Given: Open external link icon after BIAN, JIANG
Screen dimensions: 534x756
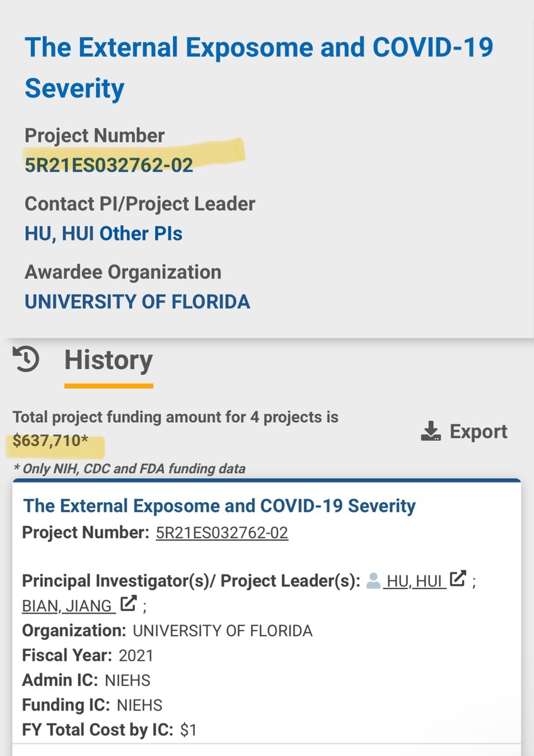Looking at the screenshot, I should click(x=129, y=604).
